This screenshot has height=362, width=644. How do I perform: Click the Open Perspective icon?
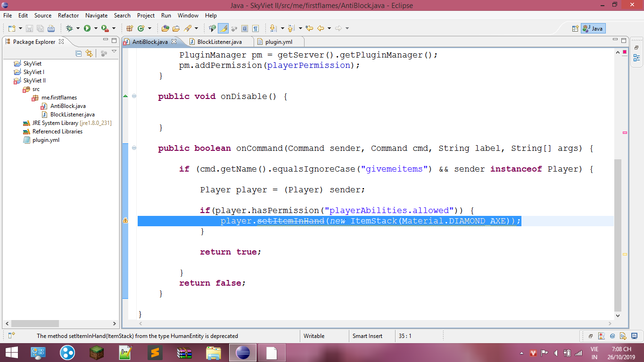575,28
